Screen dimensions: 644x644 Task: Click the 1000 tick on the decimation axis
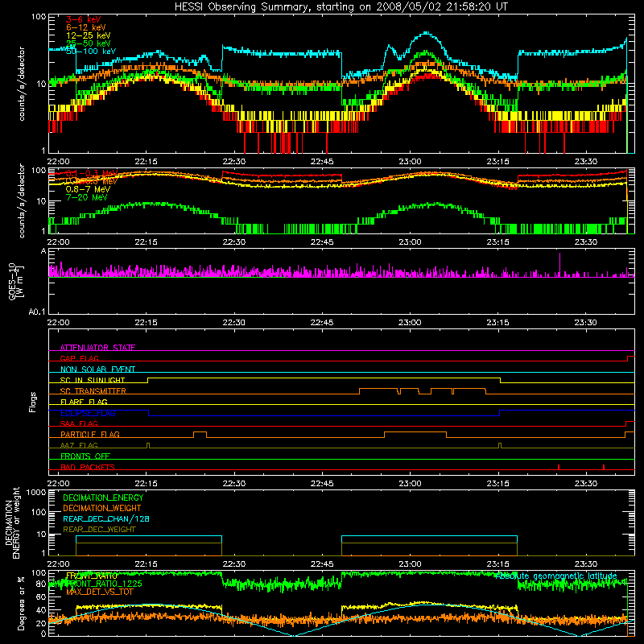35,492
